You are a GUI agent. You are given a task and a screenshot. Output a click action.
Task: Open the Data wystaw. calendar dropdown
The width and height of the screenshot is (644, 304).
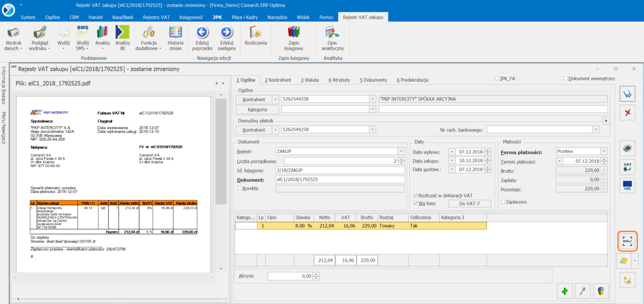pos(451,169)
